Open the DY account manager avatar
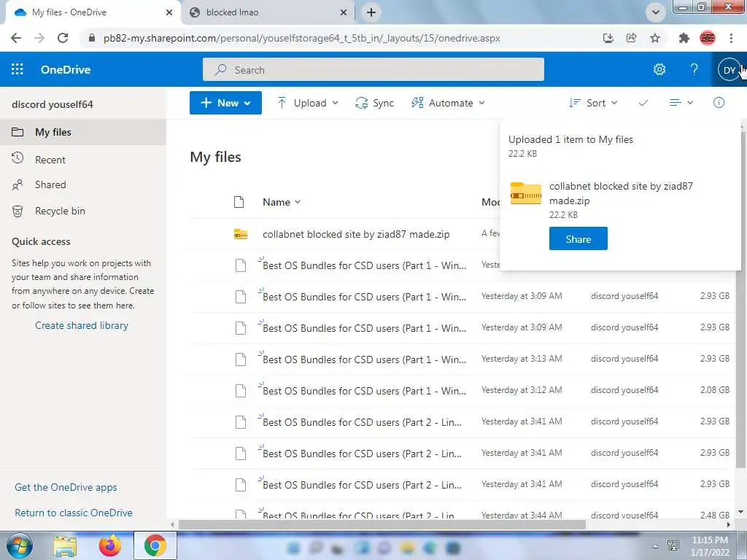This screenshot has height=560, width=747. pyautogui.click(x=729, y=70)
